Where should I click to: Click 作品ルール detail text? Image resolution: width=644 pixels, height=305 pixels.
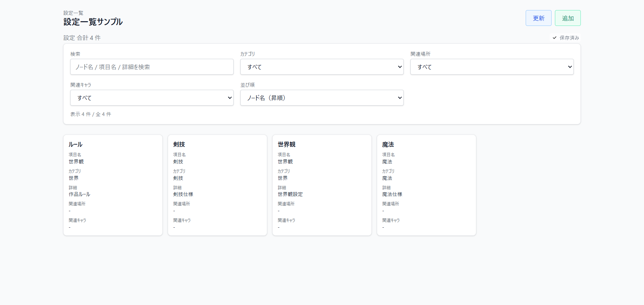[x=79, y=194]
